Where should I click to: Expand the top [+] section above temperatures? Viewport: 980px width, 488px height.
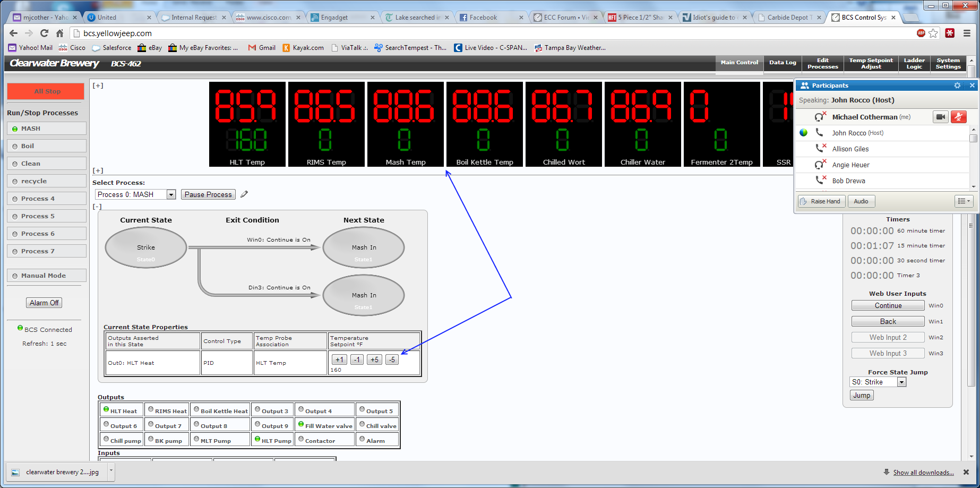point(98,85)
